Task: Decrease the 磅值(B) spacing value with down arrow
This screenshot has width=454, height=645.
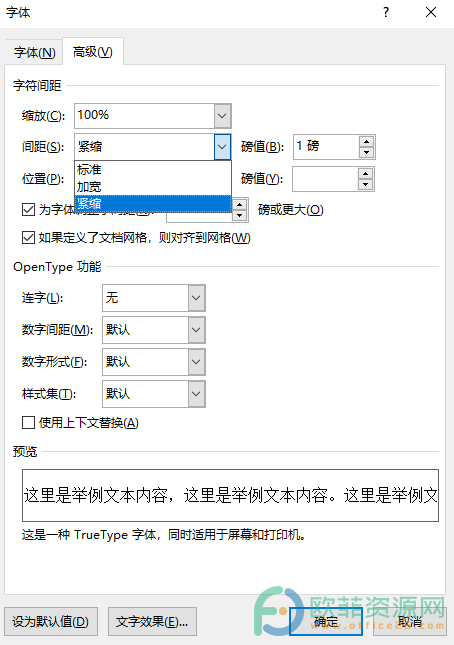Action: (x=366, y=153)
